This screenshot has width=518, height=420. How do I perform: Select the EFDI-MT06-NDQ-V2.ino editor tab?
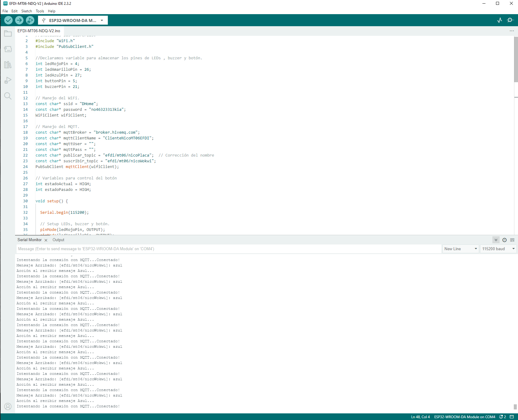tap(39, 31)
